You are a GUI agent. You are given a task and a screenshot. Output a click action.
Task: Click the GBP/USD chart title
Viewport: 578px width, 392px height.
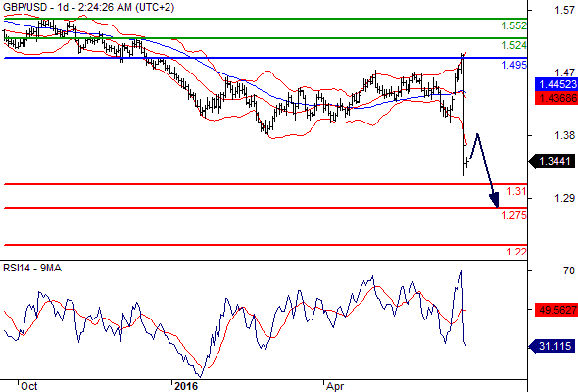pyautogui.click(x=88, y=7)
